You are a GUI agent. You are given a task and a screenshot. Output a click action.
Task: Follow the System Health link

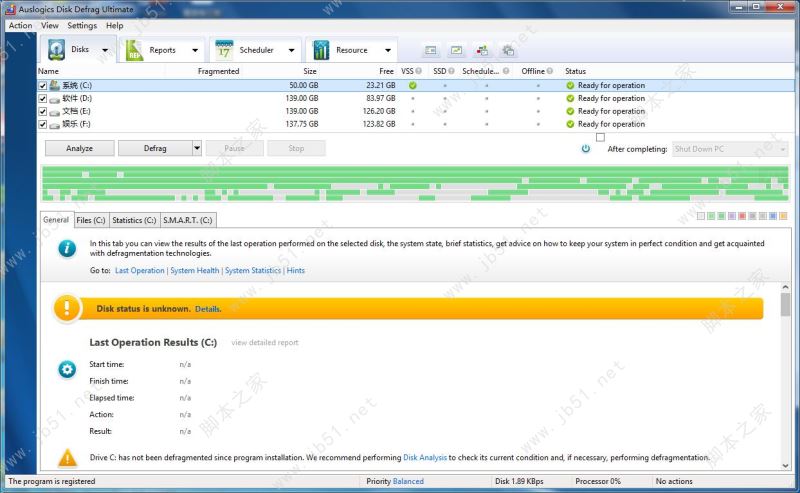point(195,270)
